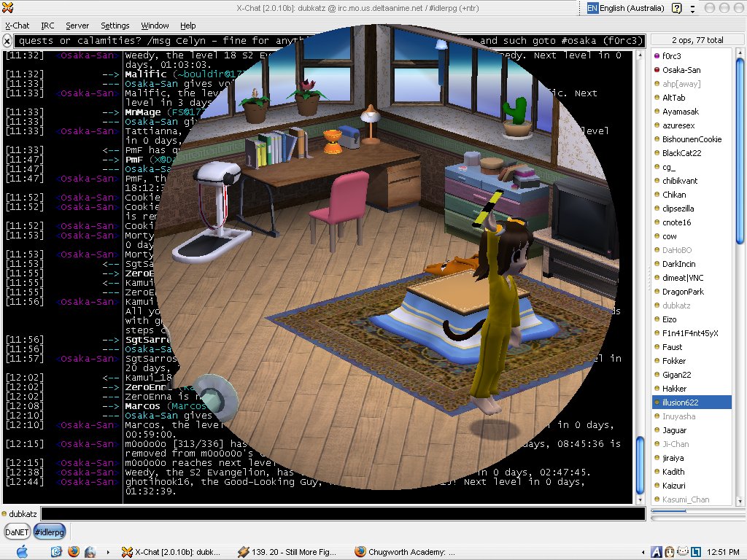Click the chat pane scrollbar thumb
The height and width of the screenshot is (560, 747).
click(x=640, y=466)
